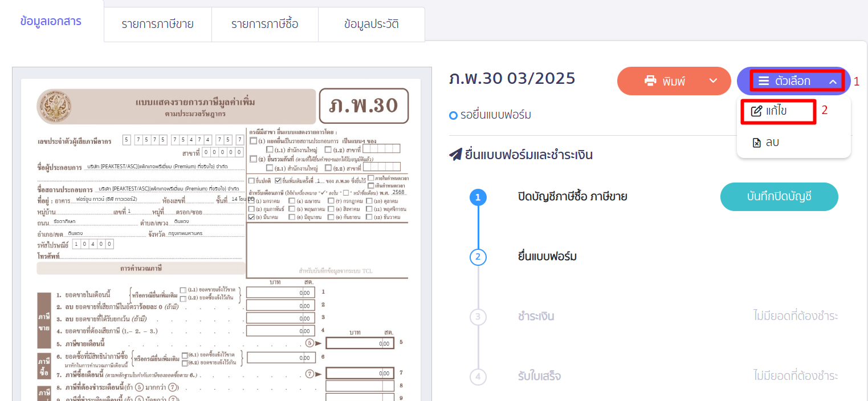
Task: Choose ลบ from the options menu
Action: pyautogui.click(x=765, y=143)
